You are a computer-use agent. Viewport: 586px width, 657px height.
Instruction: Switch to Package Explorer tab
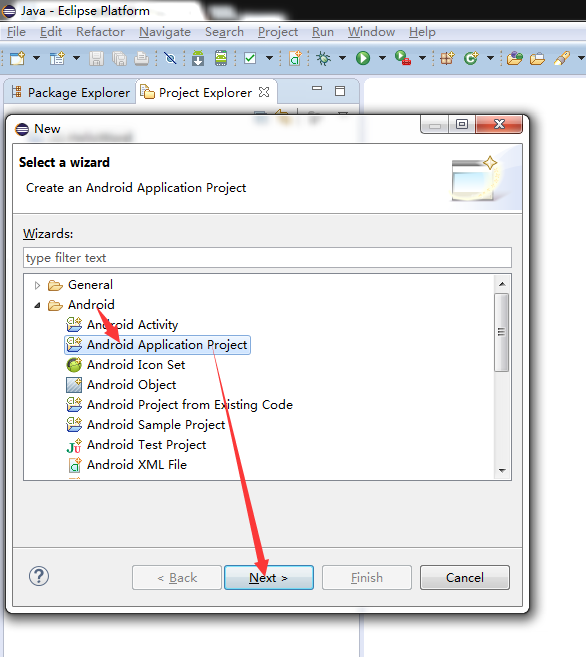coord(70,92)
